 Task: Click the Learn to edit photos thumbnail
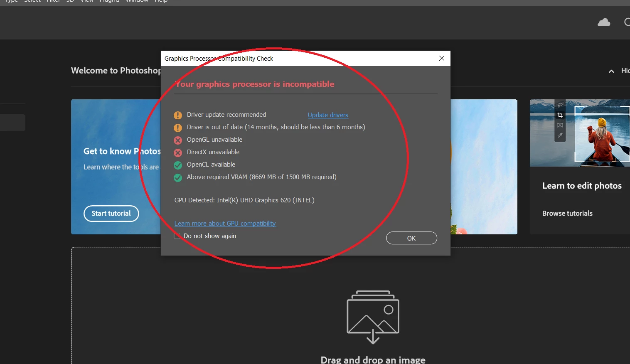pyautogui.click(x=580, y=133)
